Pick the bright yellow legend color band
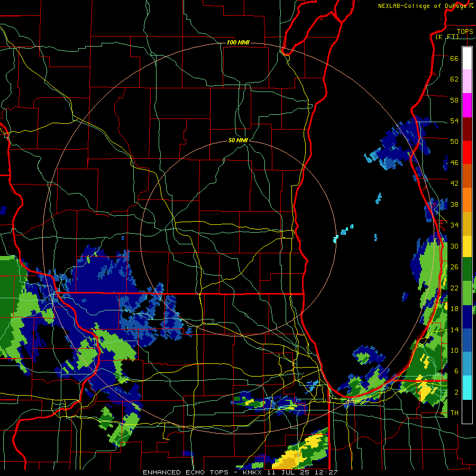476x476 pixels. pos(467,246)
